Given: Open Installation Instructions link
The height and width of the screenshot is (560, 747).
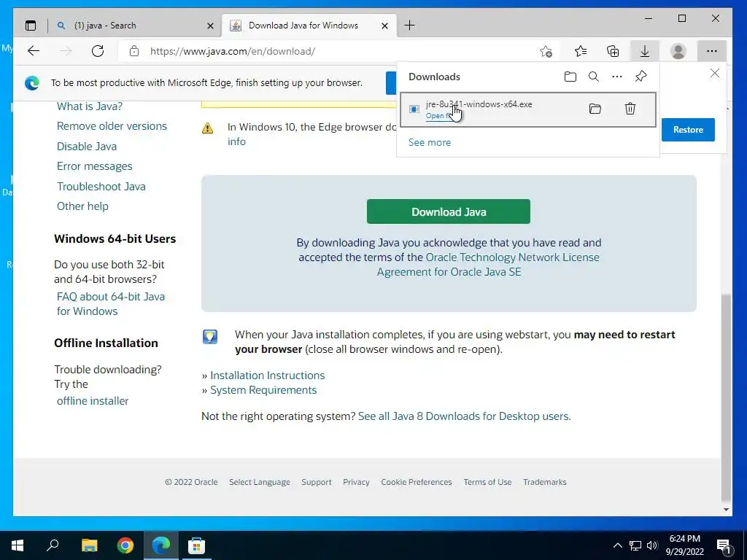Looking at the screenshot, I should (x=267, y=376).
